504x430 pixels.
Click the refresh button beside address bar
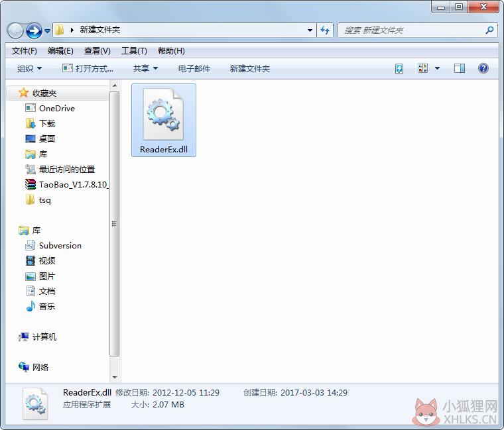(325, 30)
